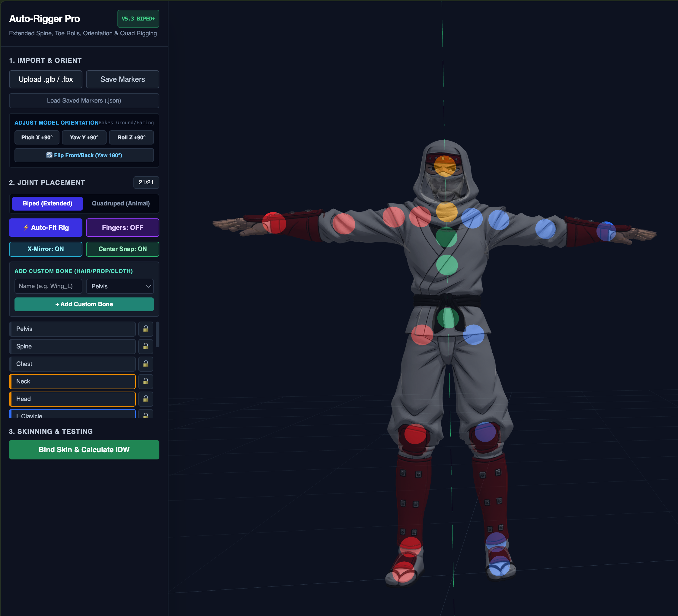Click the V5.3 BIPED+ version badge

pos(138,19)
